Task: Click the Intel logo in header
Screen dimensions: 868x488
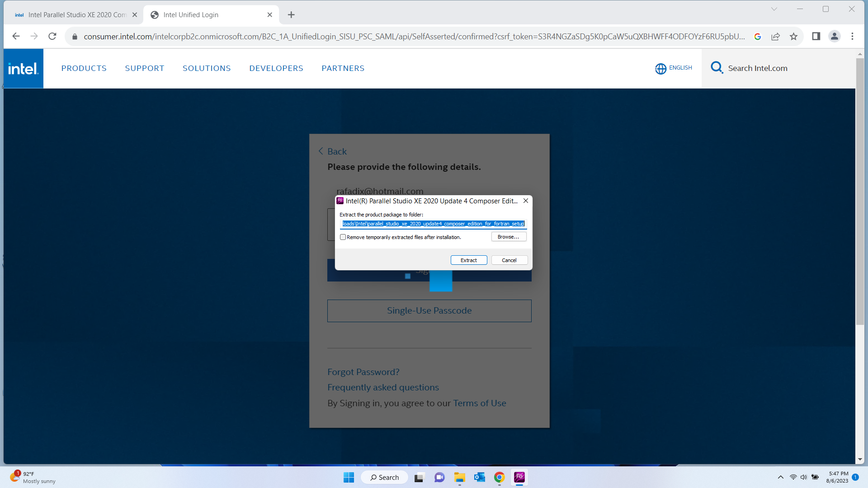Action: click(x=23, y=69)
